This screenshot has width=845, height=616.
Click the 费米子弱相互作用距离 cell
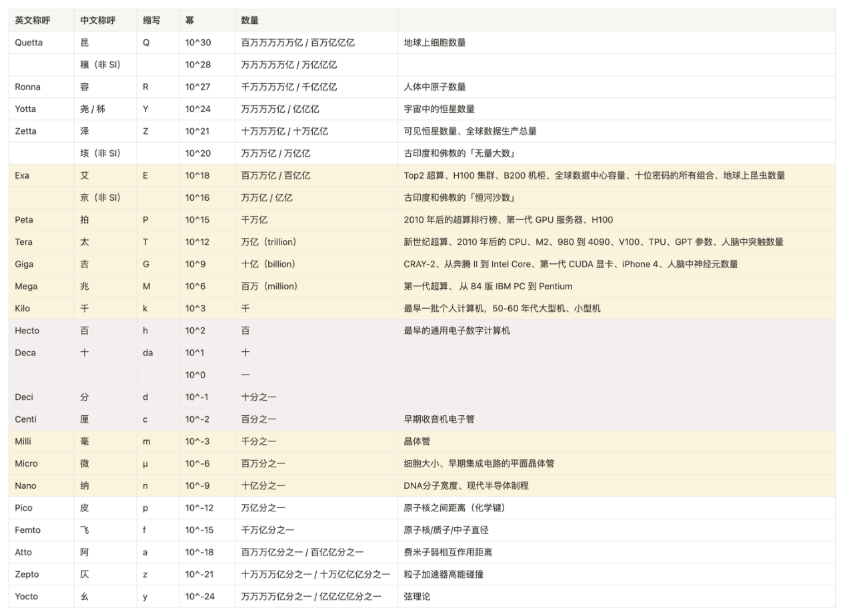616,552
